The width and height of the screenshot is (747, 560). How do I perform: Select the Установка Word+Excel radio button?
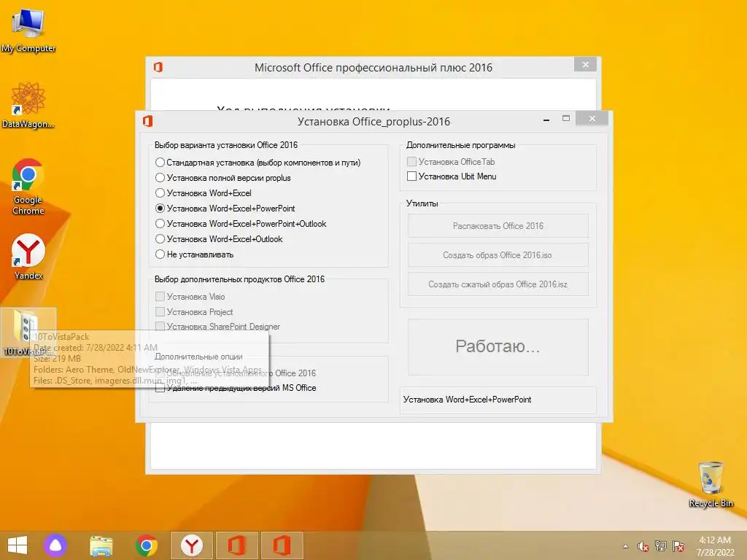tap(204, 192)
